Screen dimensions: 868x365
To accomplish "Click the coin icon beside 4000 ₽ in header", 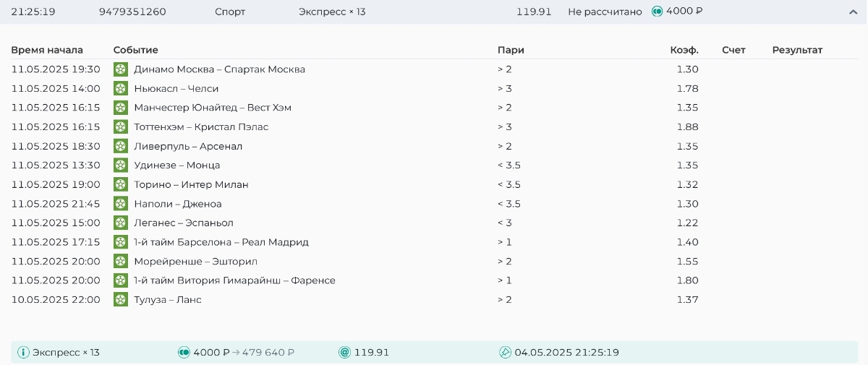I will point(657,12).
